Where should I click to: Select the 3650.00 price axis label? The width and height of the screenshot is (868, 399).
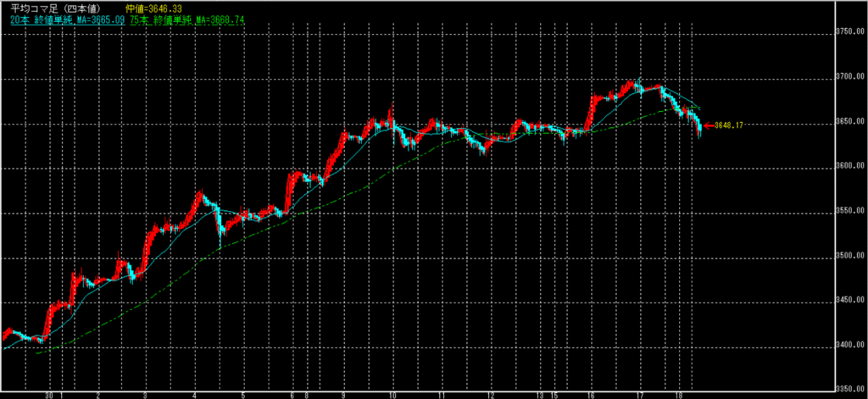[x=850, y=123]
